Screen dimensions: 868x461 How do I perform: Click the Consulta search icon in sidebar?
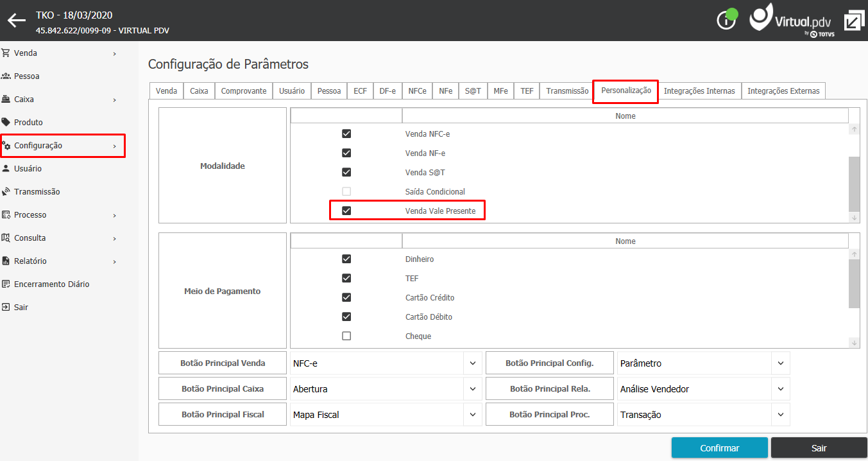[6, 238]
